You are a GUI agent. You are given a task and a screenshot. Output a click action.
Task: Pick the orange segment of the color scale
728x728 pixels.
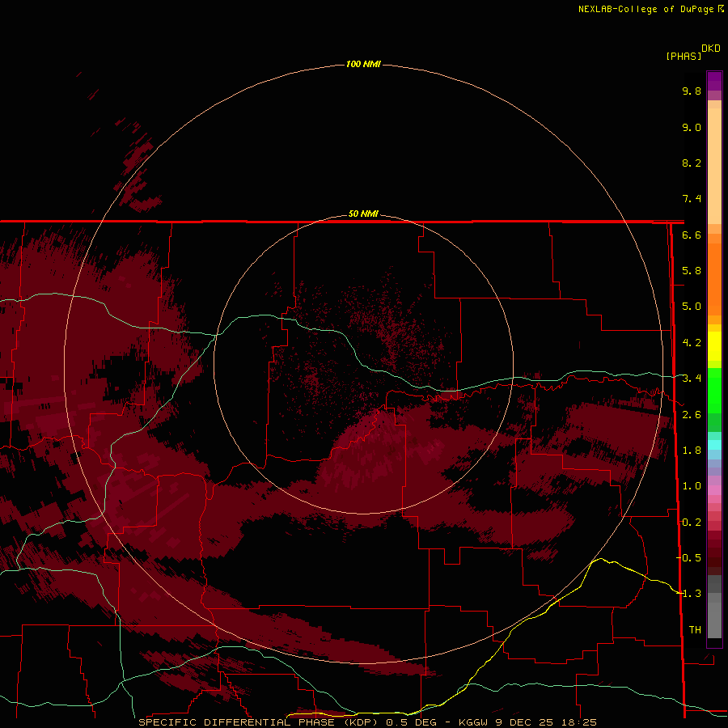click(714, 278)
